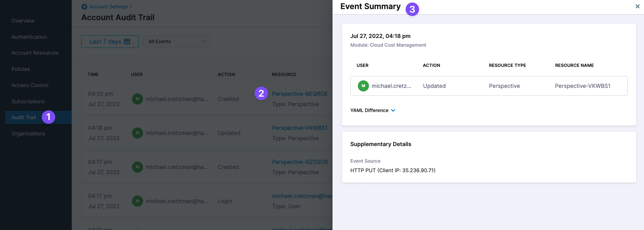The height and width of the screenshot is (230, 644).
Task: Click the Account Settings gear icon
Action: [84, 7]
